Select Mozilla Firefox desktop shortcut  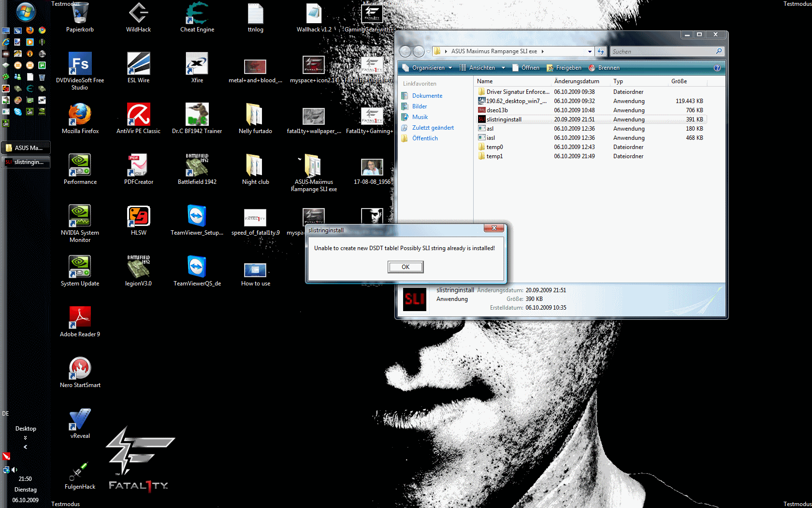80,119
